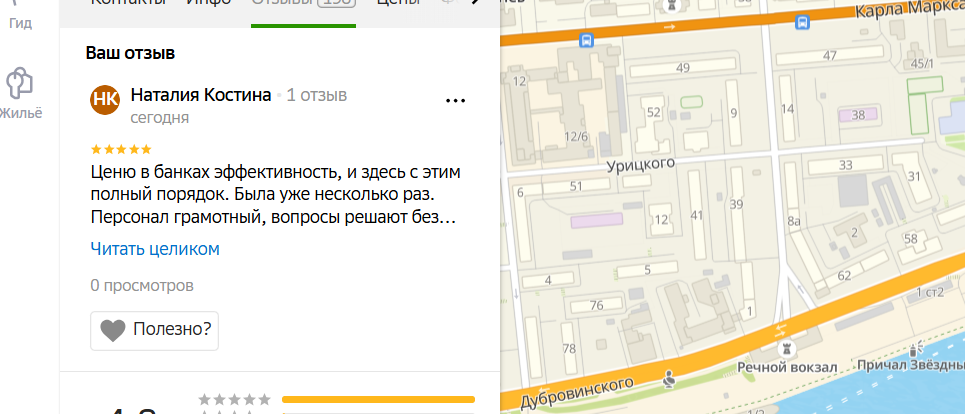
Task: Click the Читать целиком link
Action: pyautogui.click(x=155, y=249)
